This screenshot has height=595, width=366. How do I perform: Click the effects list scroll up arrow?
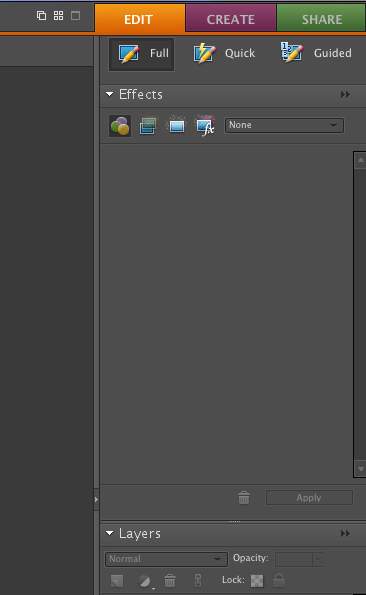(360, 160)
